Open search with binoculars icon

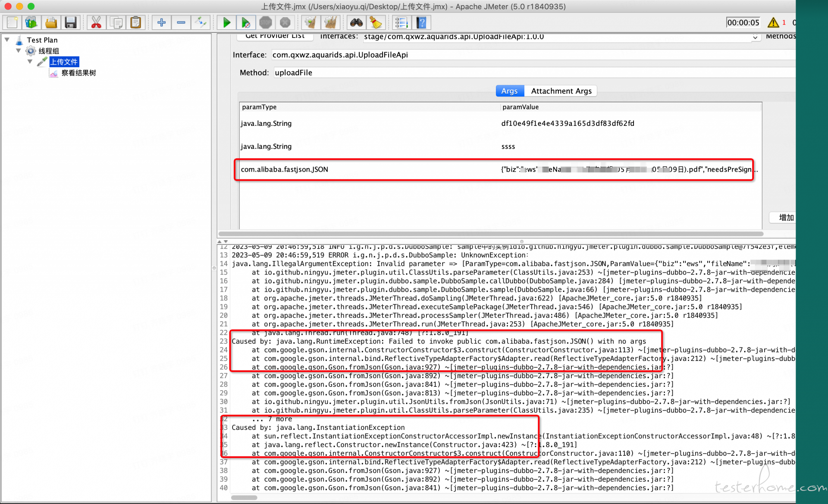tap(356, 22)
